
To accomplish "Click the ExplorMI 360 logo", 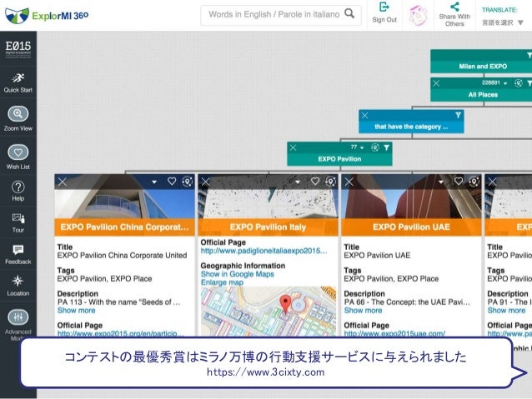I will click(47, 15).
